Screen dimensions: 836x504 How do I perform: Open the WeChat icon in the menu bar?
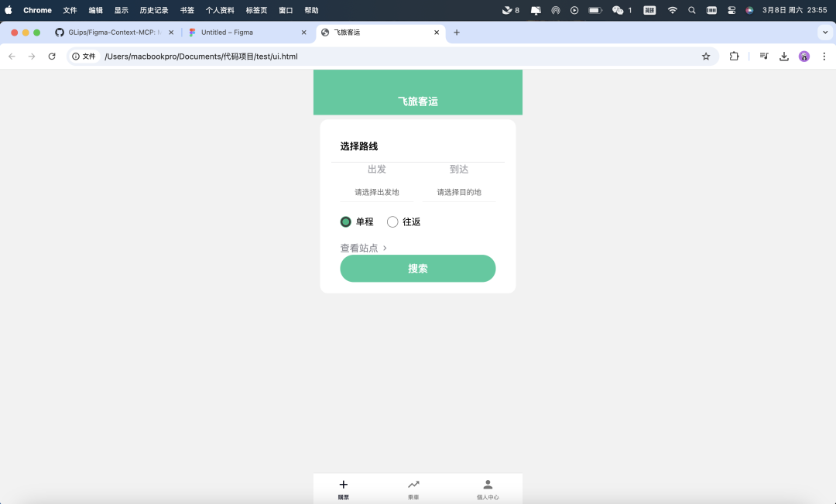pos(617,10)
